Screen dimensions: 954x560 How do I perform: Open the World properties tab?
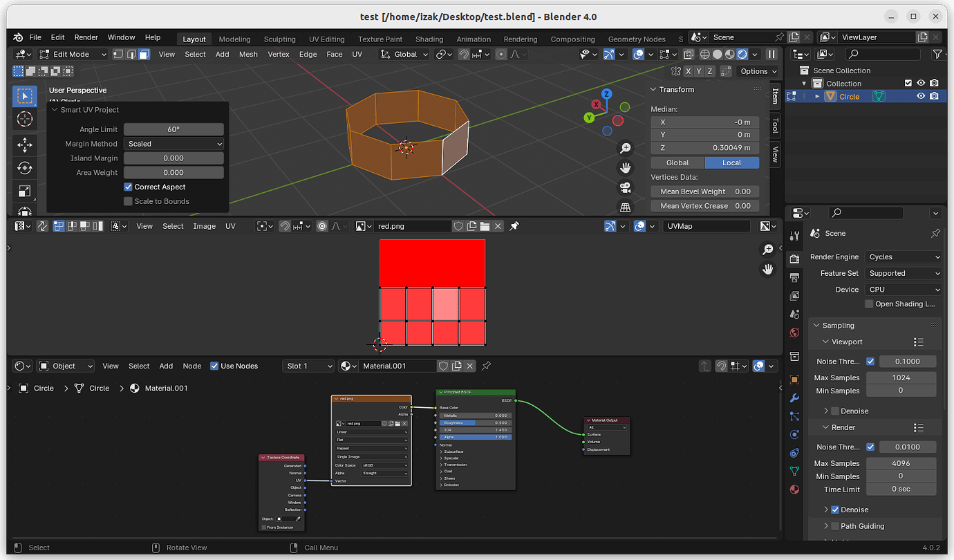pos(794,333)
